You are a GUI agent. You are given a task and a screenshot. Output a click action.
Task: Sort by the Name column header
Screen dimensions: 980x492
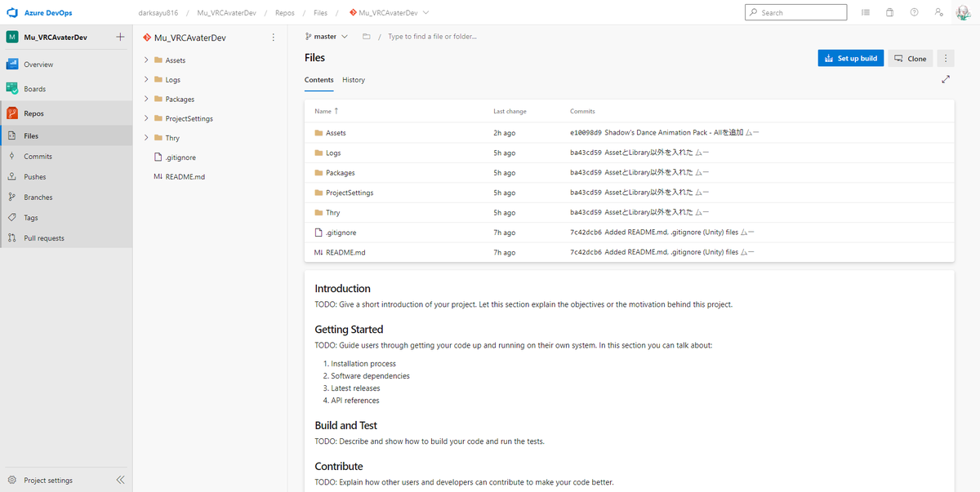(x=327, y=111)
